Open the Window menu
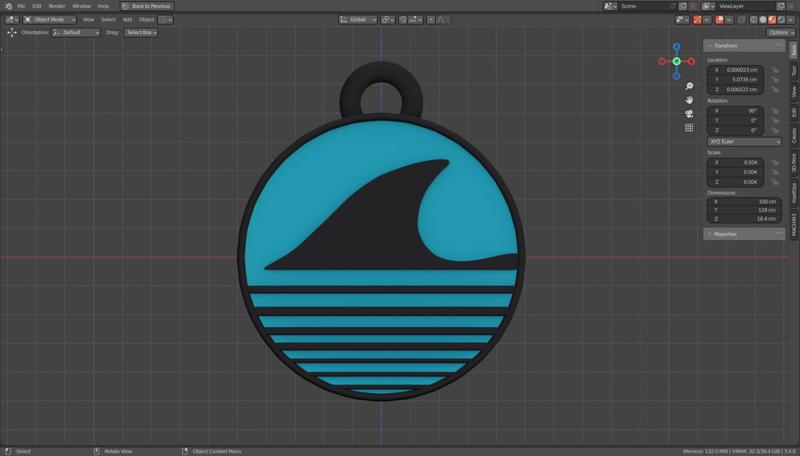Image resolution: width=800 pixels, height=456 pixels. (x=81, y=6)
